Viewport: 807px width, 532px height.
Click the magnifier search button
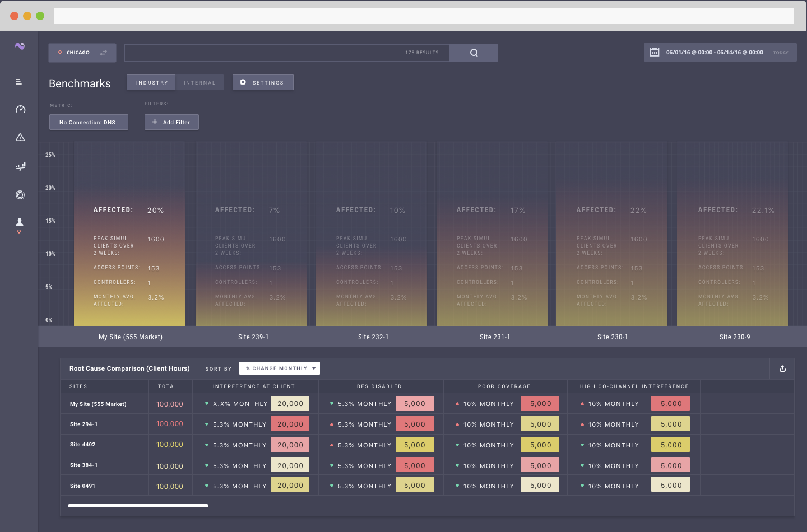pyautogui.click(x=474, y=53)
